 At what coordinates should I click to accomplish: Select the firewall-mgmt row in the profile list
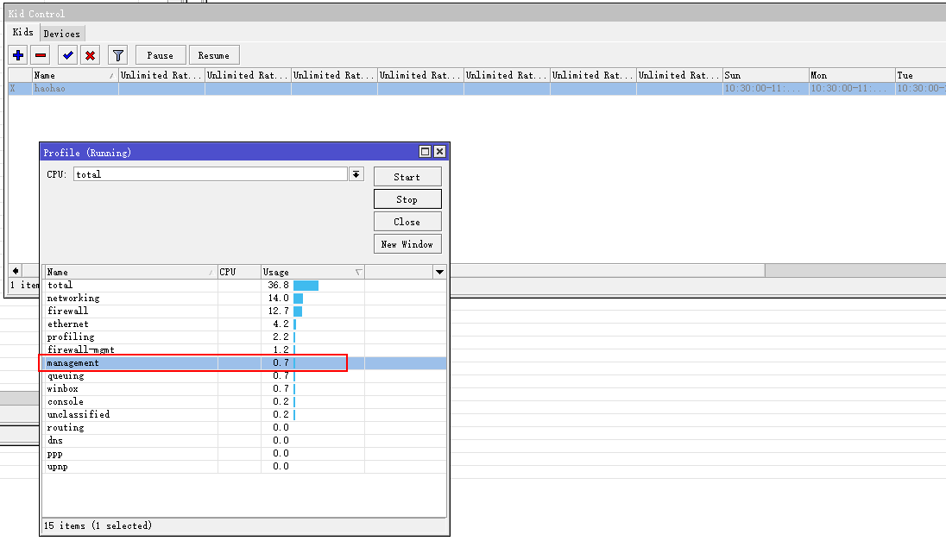coord(129,349)
